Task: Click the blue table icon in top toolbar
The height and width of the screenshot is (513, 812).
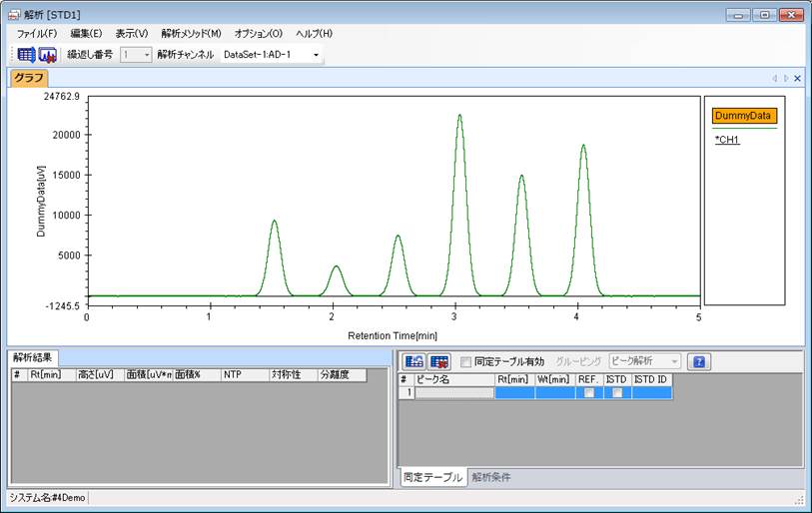Action: coord(27,54)
